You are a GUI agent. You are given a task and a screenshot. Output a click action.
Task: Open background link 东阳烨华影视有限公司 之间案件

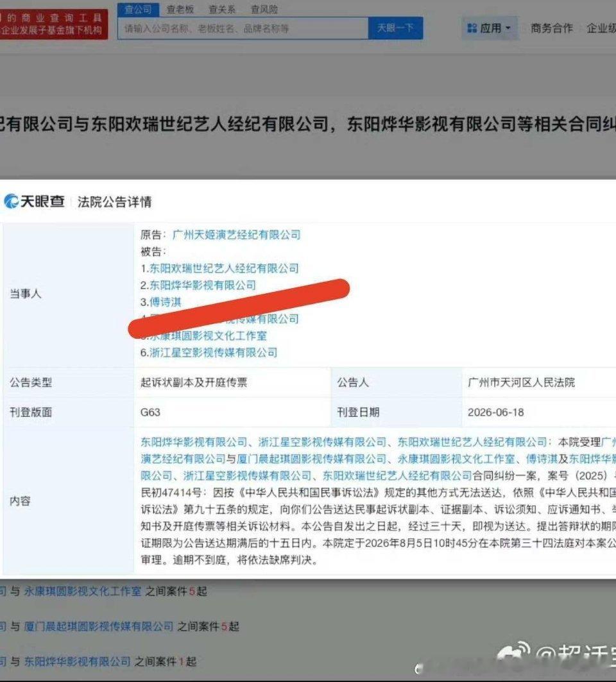coord(78,662)
